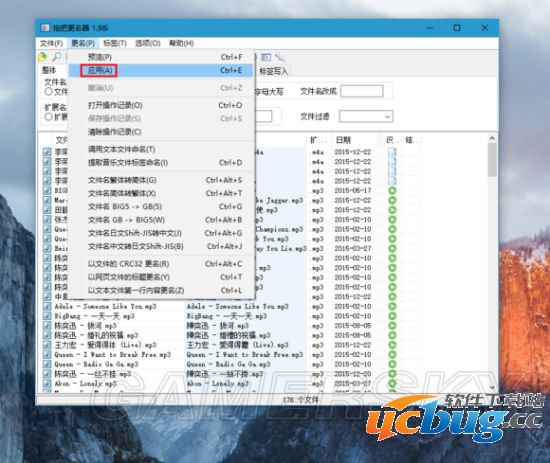Choose 以网页文件的标题更名(Y)

click(x=161, y=277)
